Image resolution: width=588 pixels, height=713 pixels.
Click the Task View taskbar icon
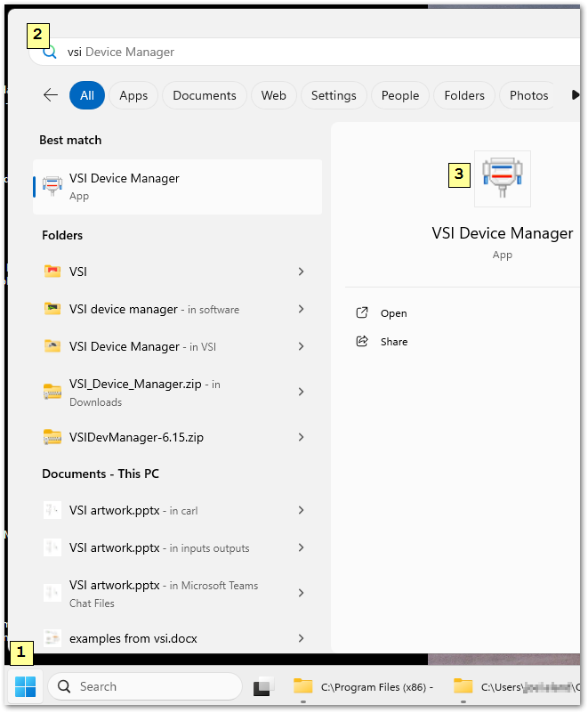(x=264, y=686)
